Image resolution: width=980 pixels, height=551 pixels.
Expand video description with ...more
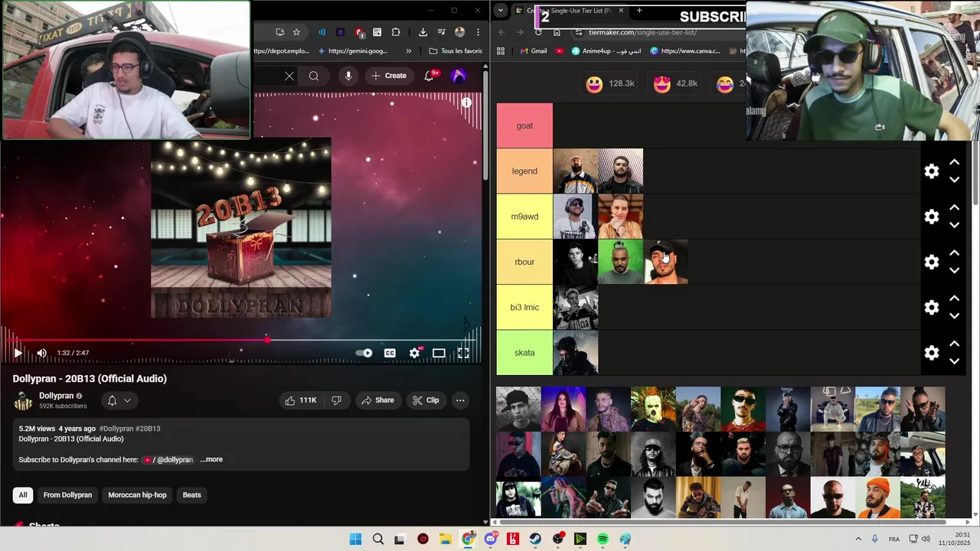pyautogui.click(x=211, y=460)
